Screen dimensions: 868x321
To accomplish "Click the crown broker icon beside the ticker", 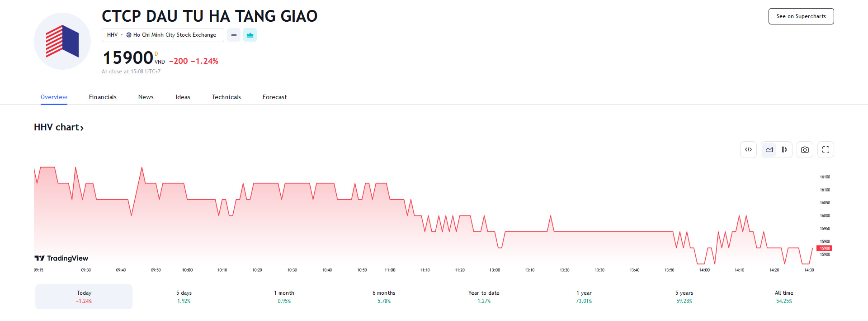I will [x=250, y=35].
